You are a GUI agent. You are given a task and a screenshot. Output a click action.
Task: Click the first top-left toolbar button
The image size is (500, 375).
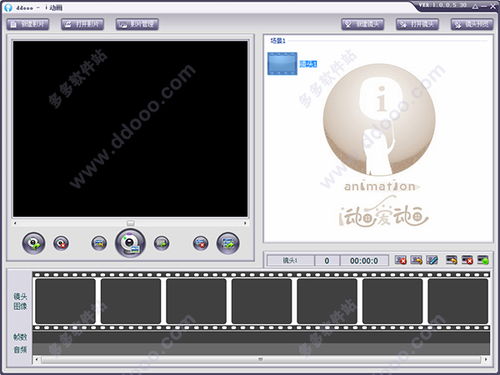[x=28, y=24]
